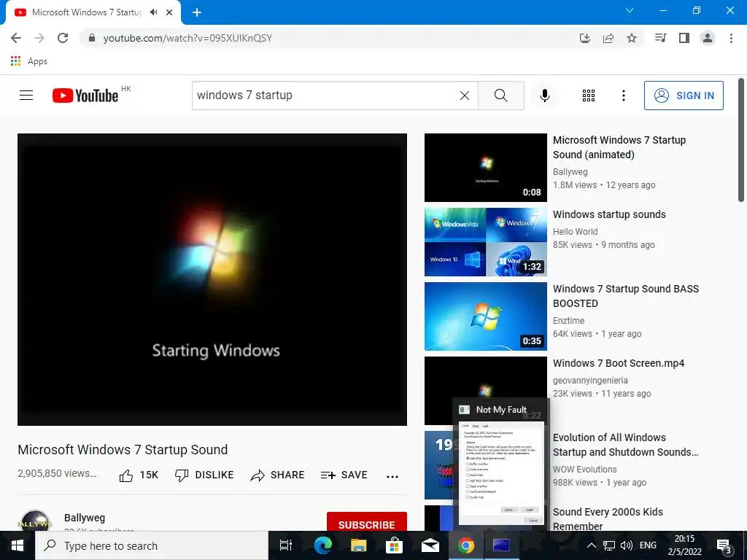747x560 pixels.
Task: Open the volume icon in the system tray
Action: (627, 545)
